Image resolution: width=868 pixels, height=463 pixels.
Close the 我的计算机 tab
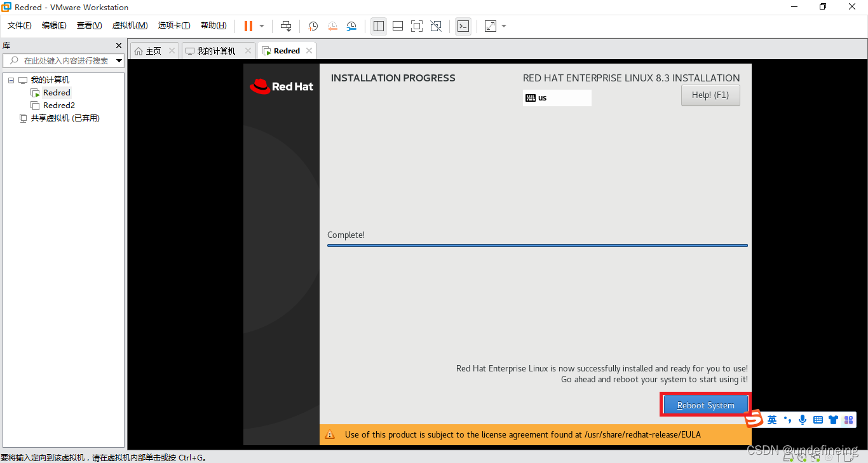coord(247,51)
